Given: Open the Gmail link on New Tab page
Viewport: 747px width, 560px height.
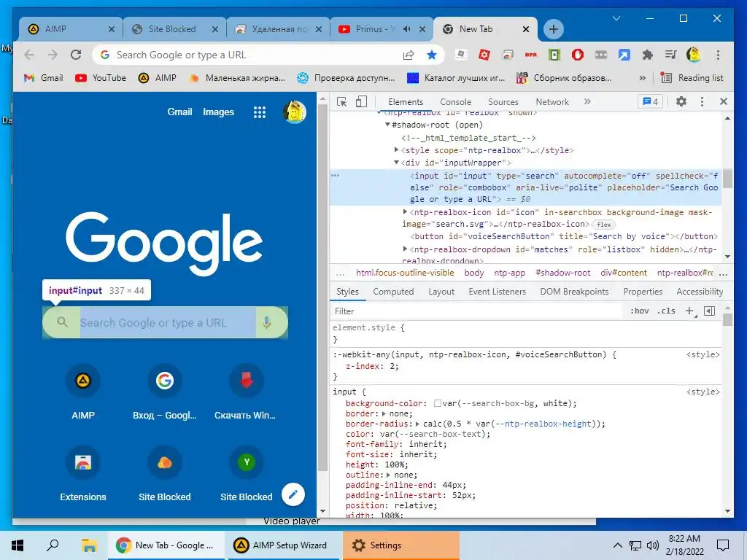Looking at the screenshot, I should (179, 112).
